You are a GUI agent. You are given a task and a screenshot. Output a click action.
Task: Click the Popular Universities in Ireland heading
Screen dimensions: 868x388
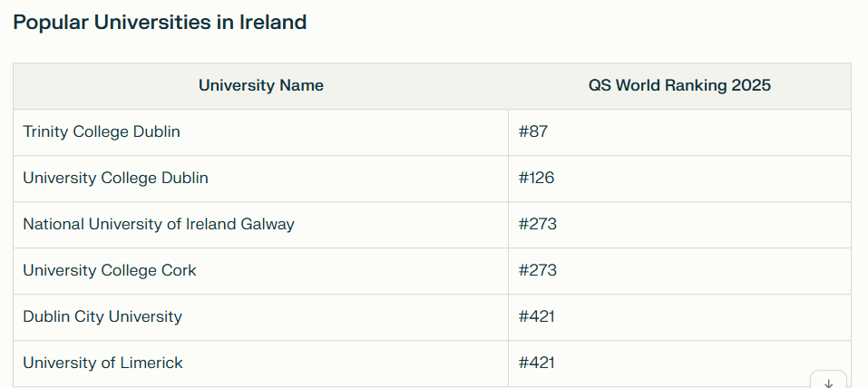tap(160, 23)
